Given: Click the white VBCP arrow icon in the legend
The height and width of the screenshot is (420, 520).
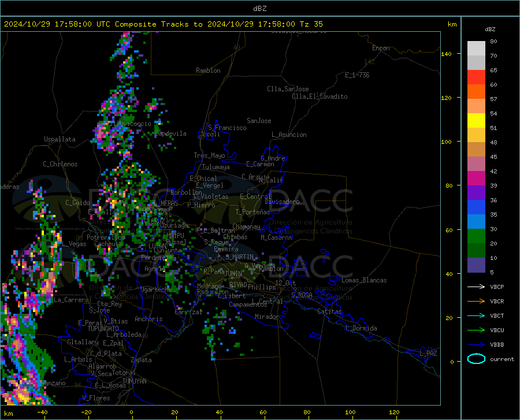Looking at the screenshot, I should click(x=476, y=287).
